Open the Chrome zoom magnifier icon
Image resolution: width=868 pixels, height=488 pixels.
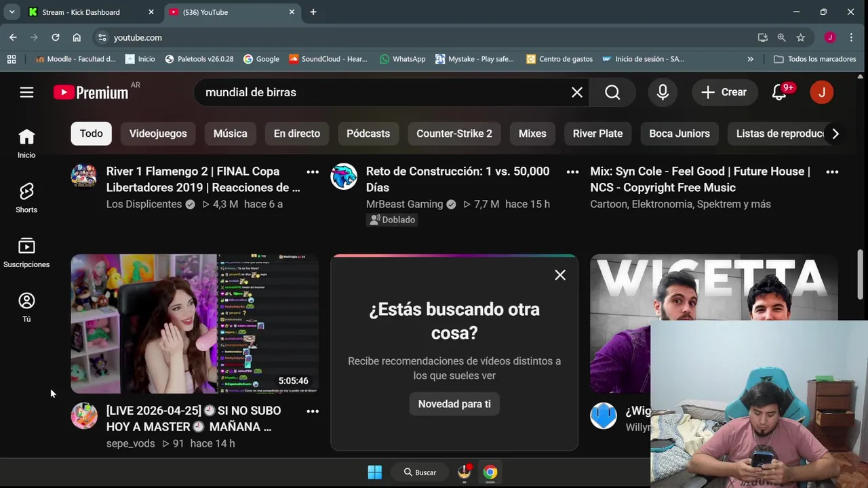coord(782,37)
